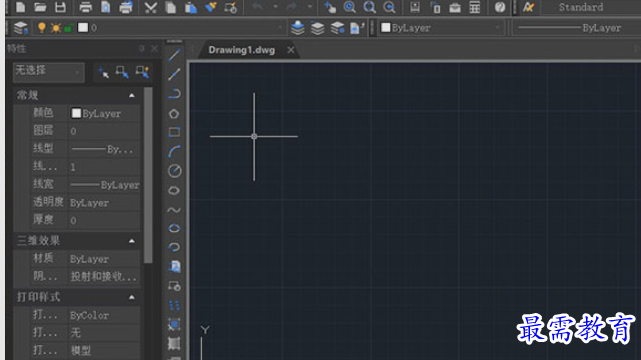Screen dimensions: 641x360
Task: Click layer 0 white color swatch
Action: point(83,27)
